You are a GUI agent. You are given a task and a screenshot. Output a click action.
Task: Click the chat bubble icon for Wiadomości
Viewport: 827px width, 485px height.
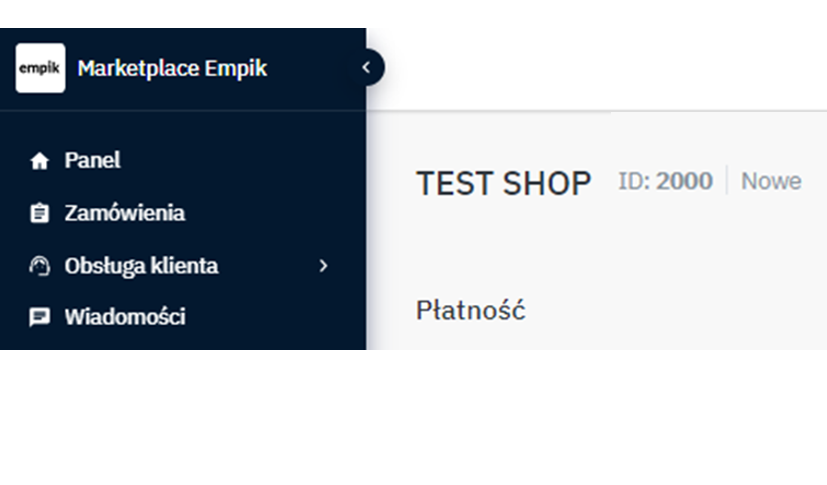(x=40, y=318)
